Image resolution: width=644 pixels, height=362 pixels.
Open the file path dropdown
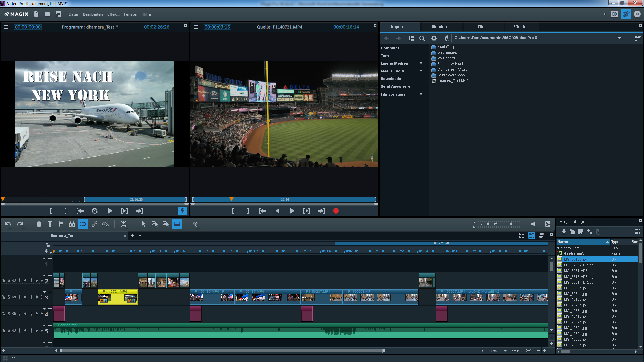(619, 38)
